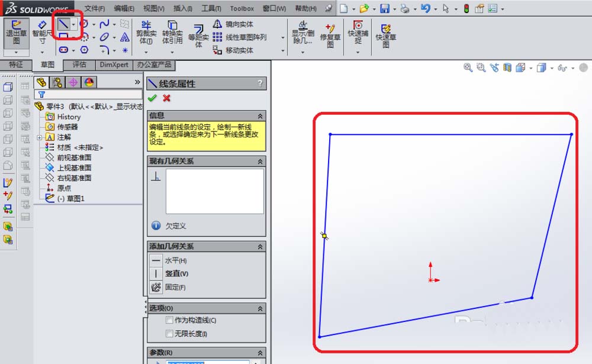
Task: Select the Ellipse sketch tool
Action: 104,37
